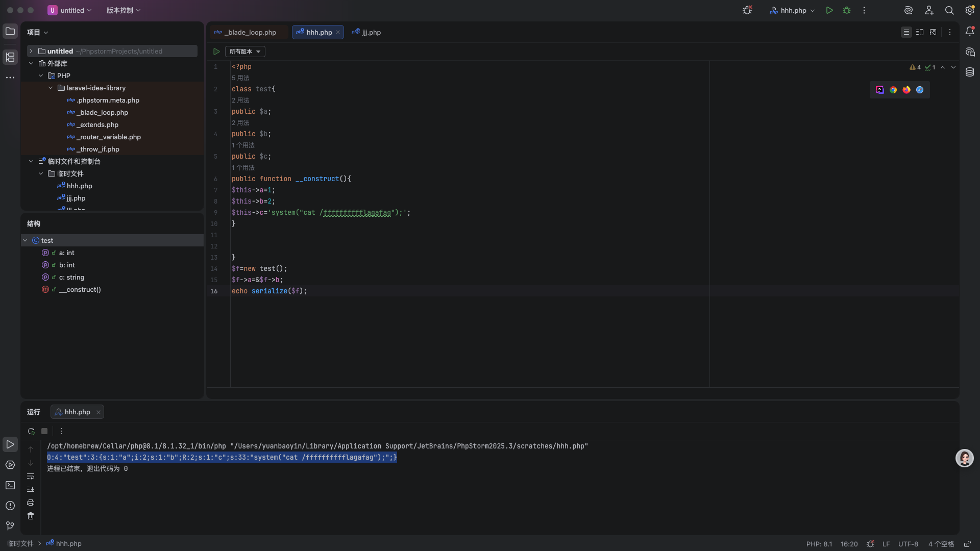Open IDE settings gear icon

coord(970,10)
